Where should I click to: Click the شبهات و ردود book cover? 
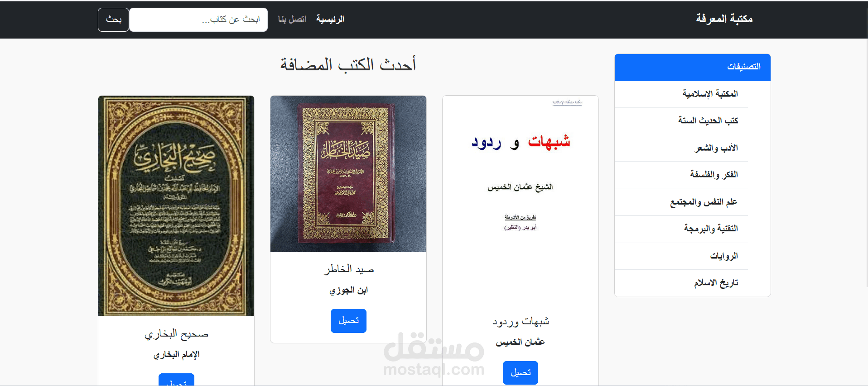click(x=521, y=200)
